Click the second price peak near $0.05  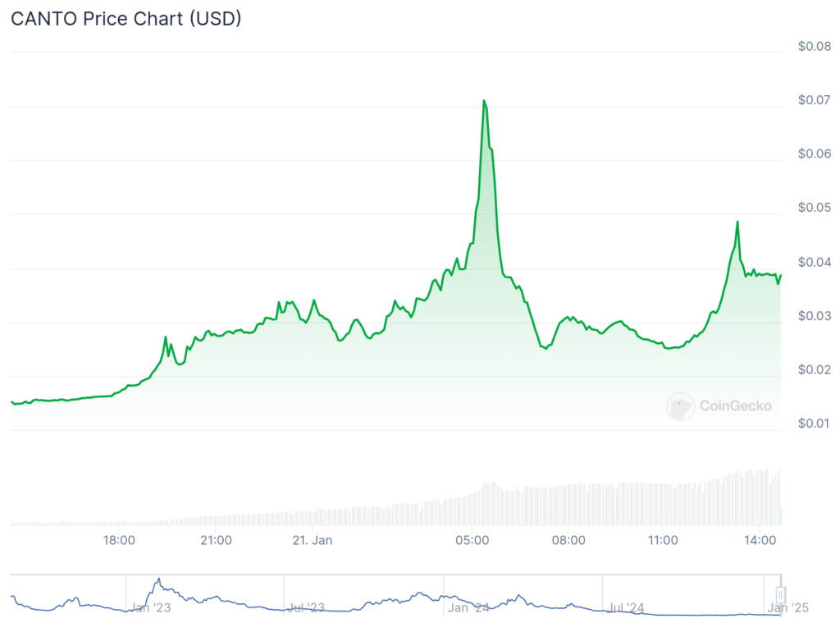[x=737, y=222]
